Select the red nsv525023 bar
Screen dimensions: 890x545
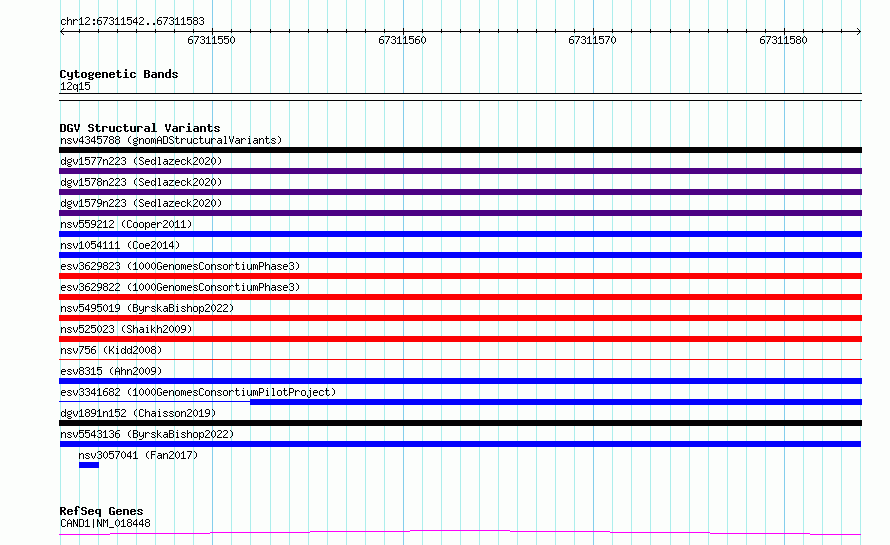[x=460, y=339]
